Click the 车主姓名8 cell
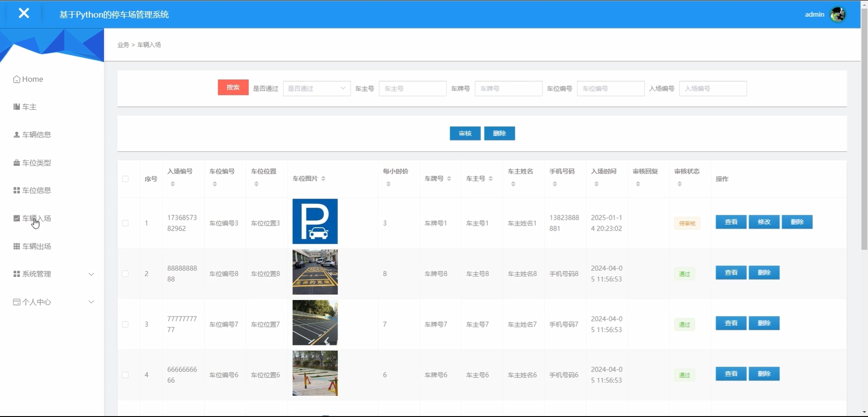Screen dimensions: 868x417 [522, 274]
